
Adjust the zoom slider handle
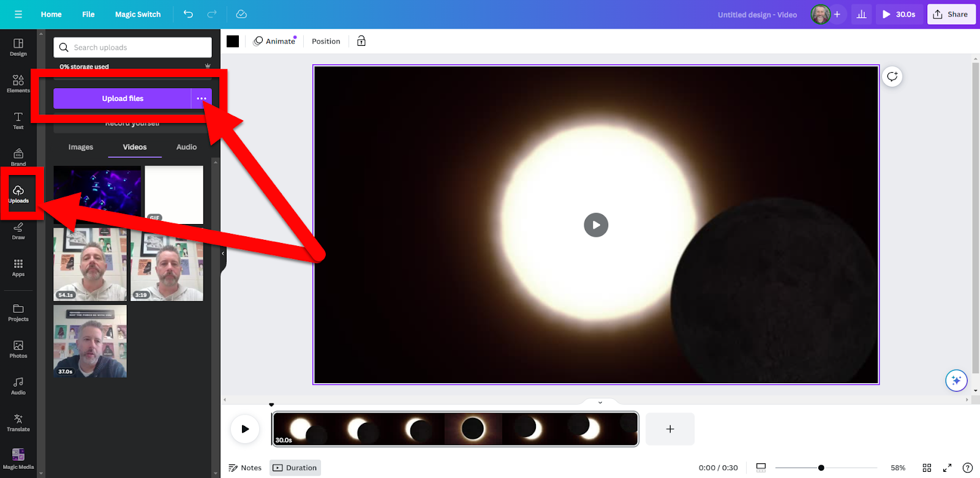(x=821, y=468)
